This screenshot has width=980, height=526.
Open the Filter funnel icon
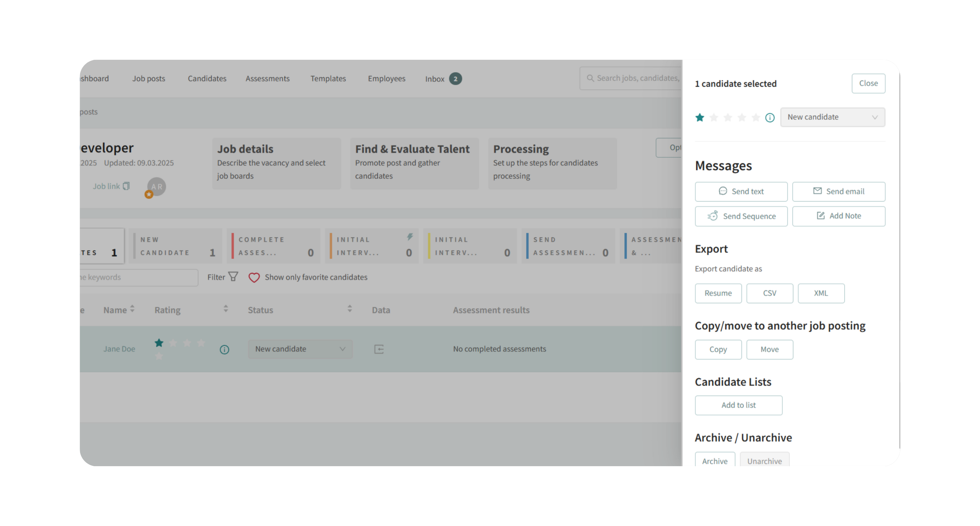(x=233, y=277)
